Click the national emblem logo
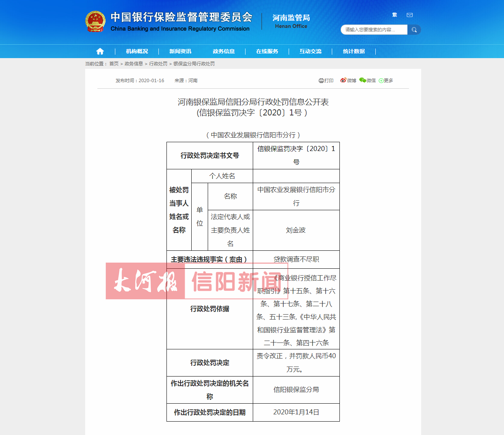504x435 pixels. 95,21
